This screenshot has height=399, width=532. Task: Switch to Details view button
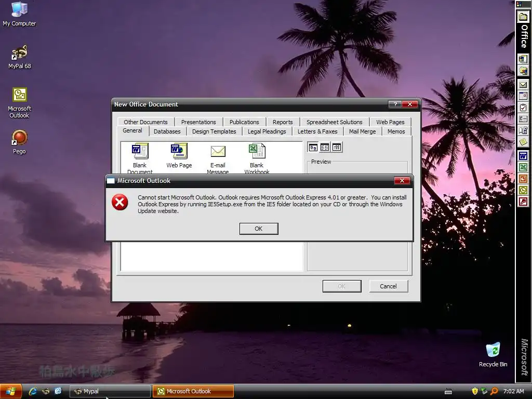click(x=337, y=147)
